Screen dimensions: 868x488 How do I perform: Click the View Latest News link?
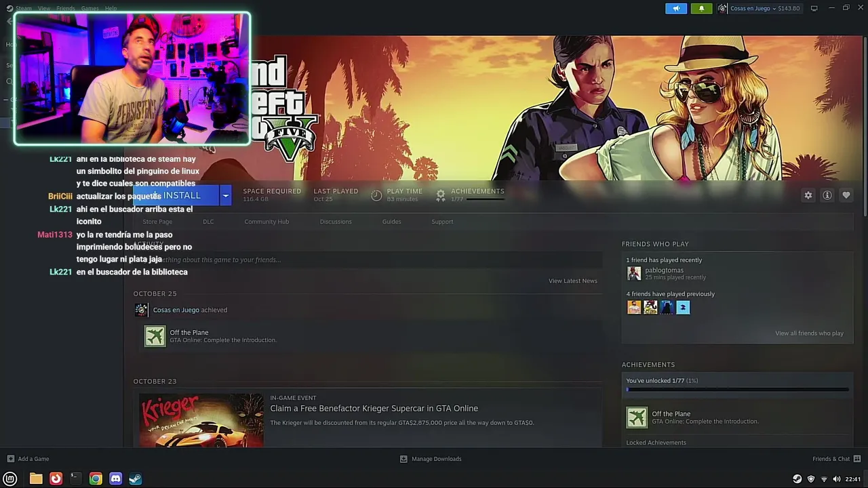(x=573, y=281)
